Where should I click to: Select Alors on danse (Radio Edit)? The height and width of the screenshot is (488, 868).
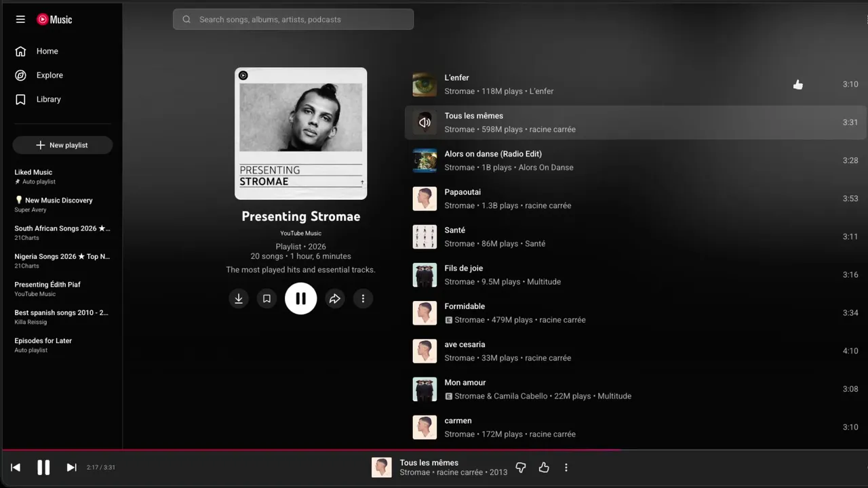493,154
